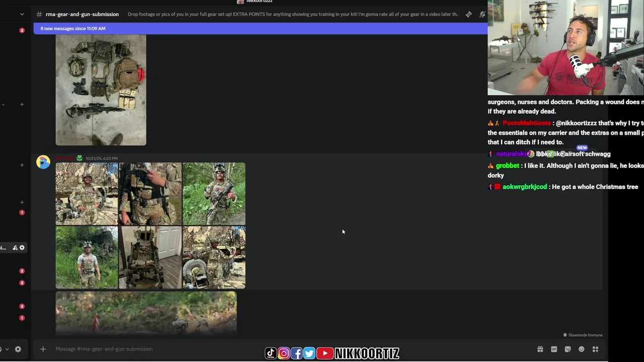This screenshot has height=362, width=644.
Task: Click the invite people icon in sidebar
Action: (x=15, y=247)
